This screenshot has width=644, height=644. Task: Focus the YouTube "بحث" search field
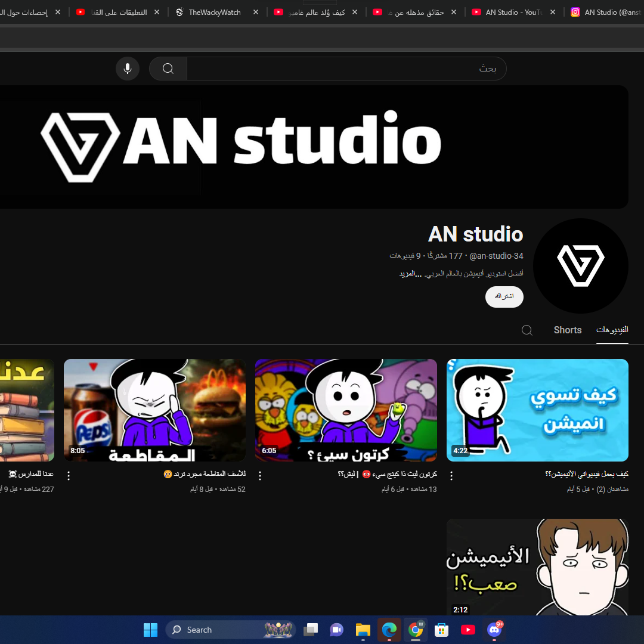pos(346,68)
